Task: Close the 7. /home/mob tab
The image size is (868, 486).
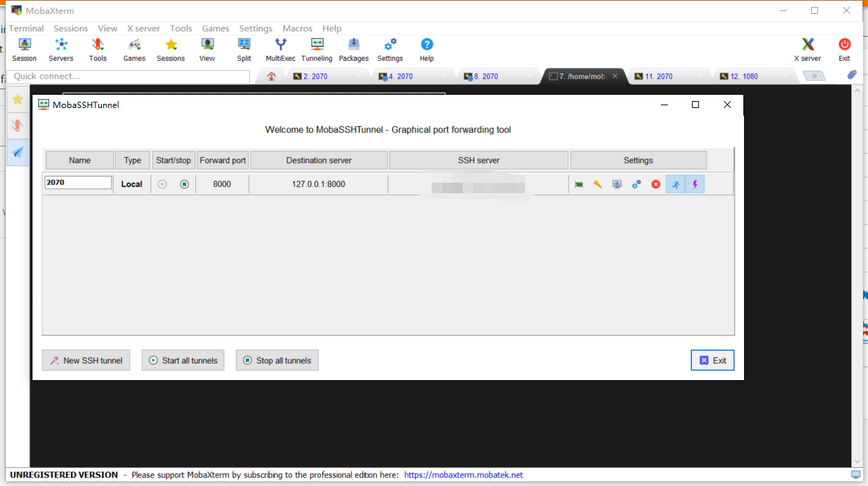Action: click(616, 76)
